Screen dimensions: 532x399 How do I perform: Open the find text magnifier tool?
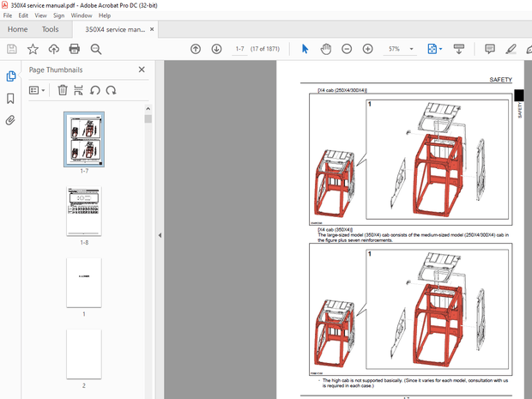click(x=96, y=49)
